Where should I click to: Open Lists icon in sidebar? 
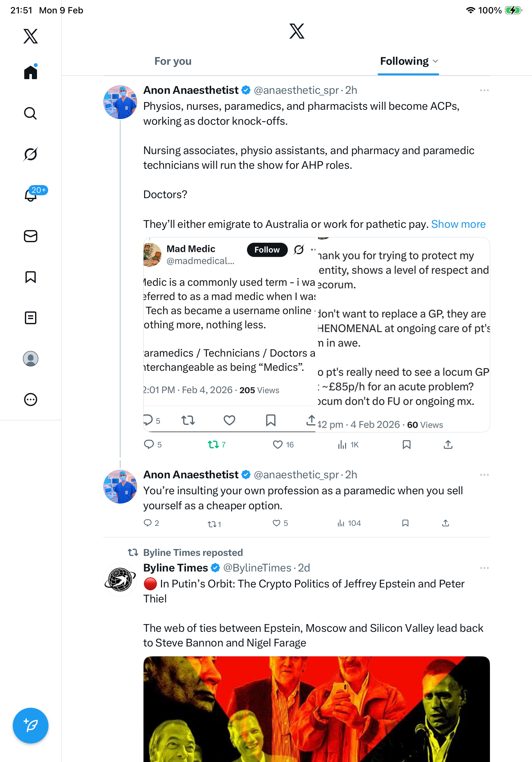[x=31, y=317]
